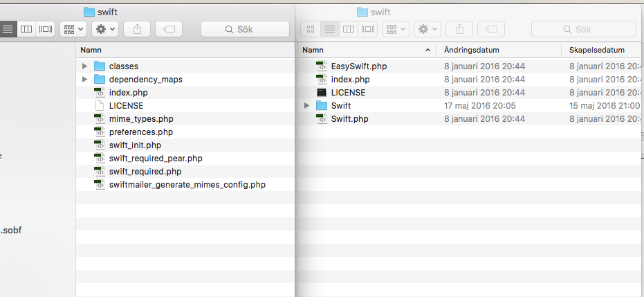The image size is (644, 297).
Task: Open action gear menu in right window
Action: pos(427,29)
